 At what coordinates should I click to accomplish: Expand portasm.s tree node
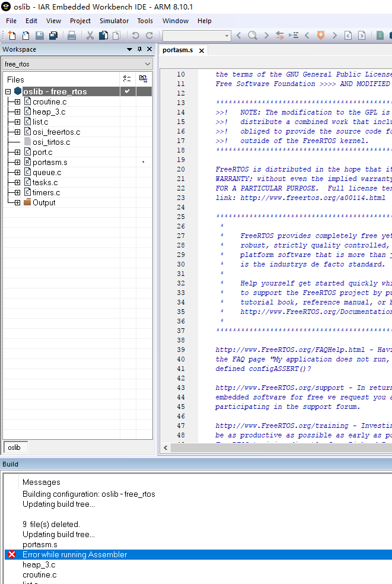[x=18, y=163]
